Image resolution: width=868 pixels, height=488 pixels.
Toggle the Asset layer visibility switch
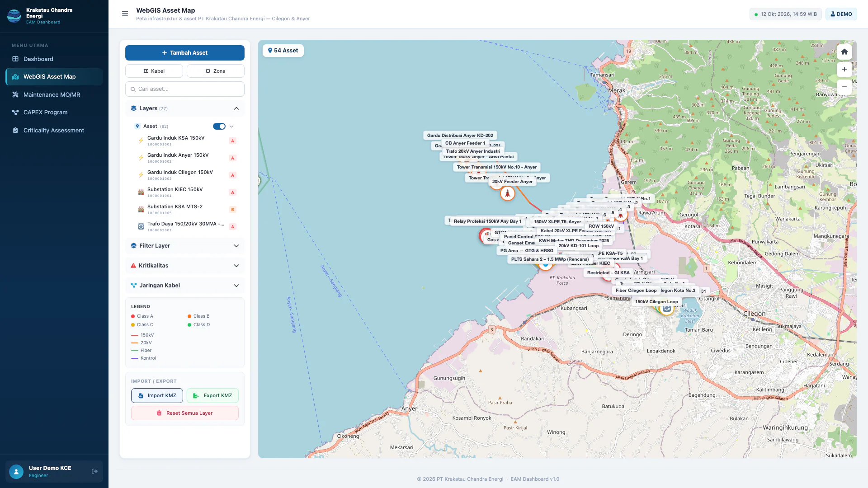coord(219,127)
